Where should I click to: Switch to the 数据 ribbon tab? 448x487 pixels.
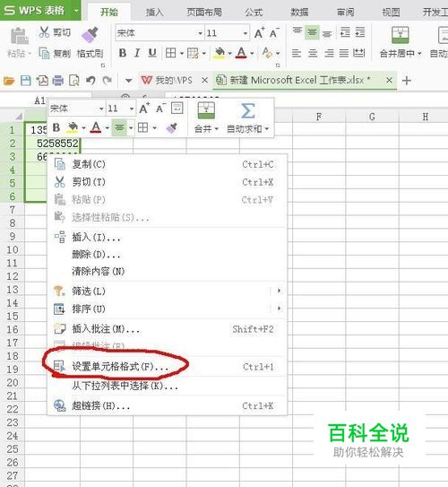click(299, 13)
